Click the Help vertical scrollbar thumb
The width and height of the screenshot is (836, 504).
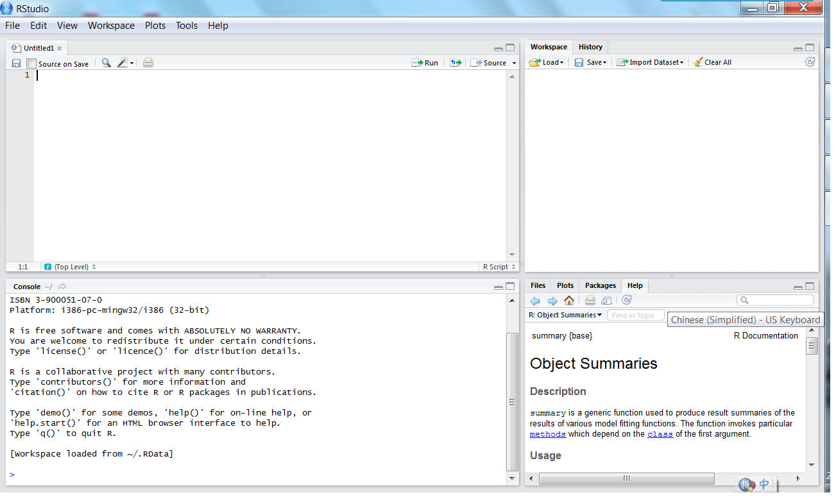[x=812, y=345]
